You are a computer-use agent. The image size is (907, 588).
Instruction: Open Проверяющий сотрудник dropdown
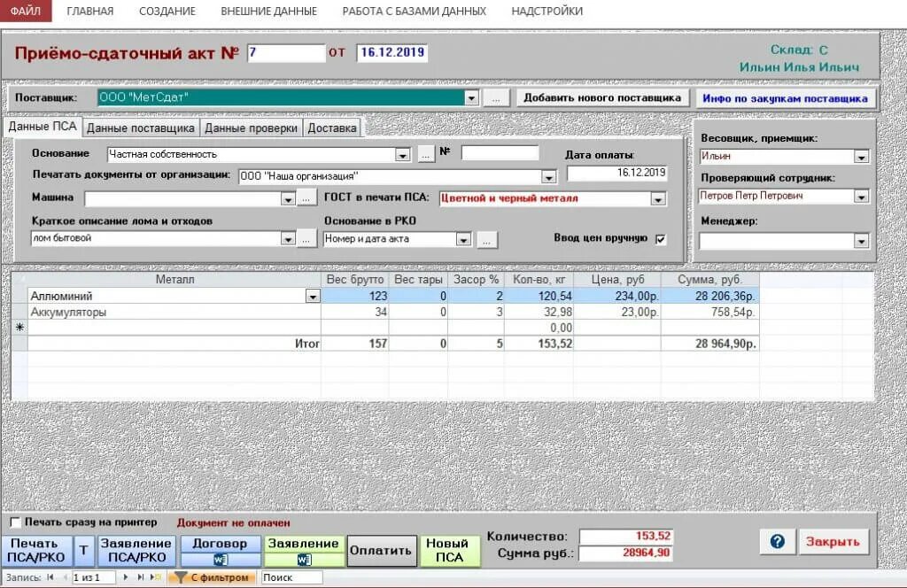861,197
